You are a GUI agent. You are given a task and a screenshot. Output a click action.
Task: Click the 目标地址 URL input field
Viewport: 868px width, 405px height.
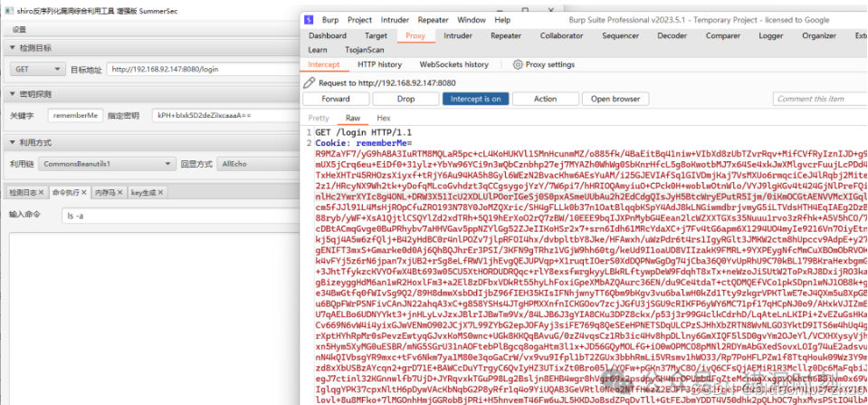(204, 69)
